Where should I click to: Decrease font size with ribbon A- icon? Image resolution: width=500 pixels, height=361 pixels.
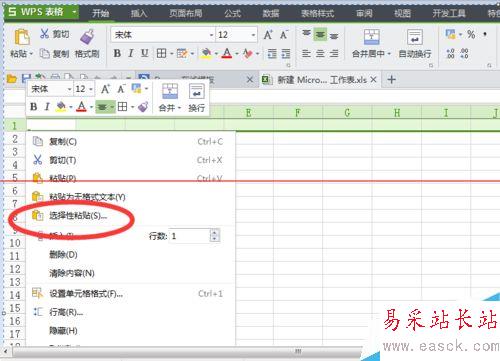tap(284, 35)
